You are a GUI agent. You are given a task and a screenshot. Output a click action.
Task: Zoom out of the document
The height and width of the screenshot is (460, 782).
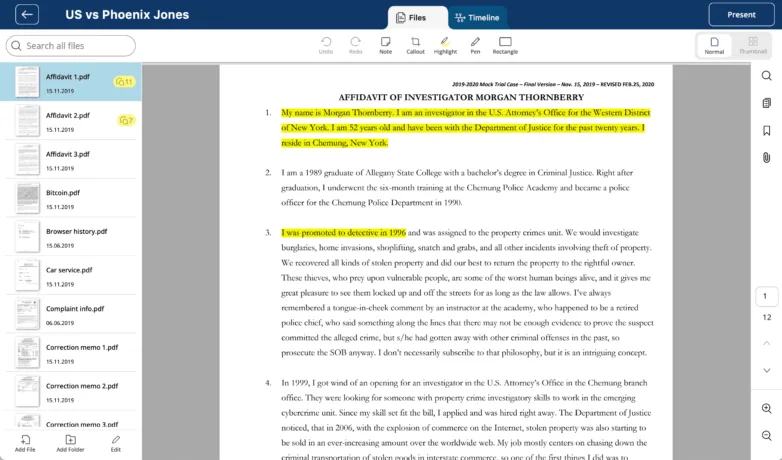766,436
